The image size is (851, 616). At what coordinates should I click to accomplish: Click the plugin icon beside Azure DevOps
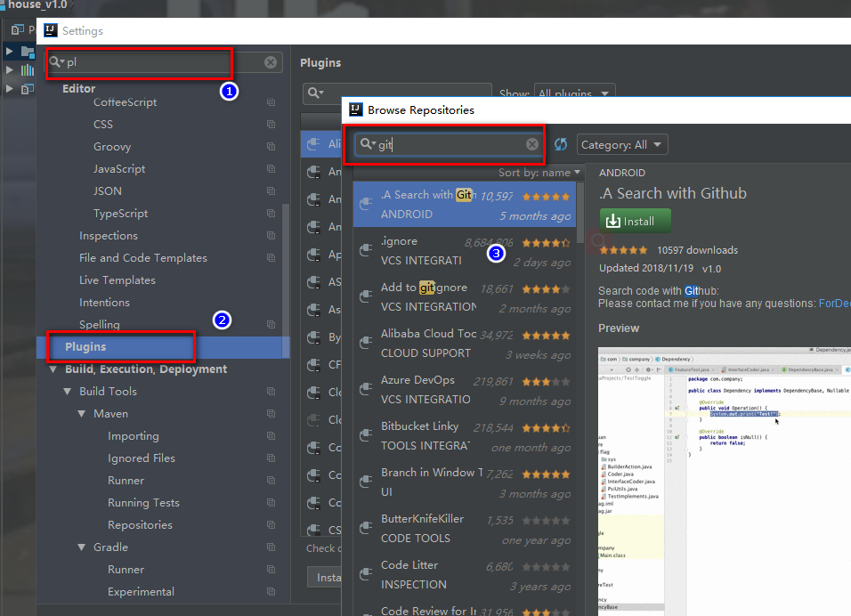click(367, 389)
